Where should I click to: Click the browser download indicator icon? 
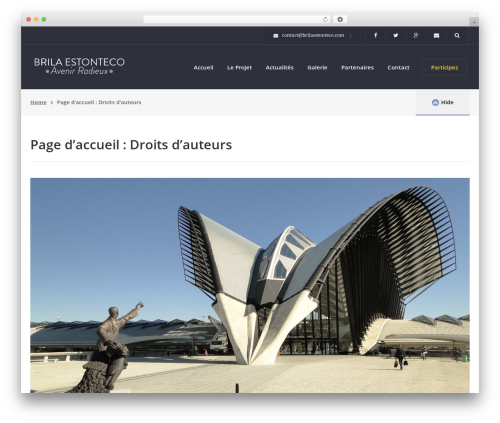click(340, 19)
